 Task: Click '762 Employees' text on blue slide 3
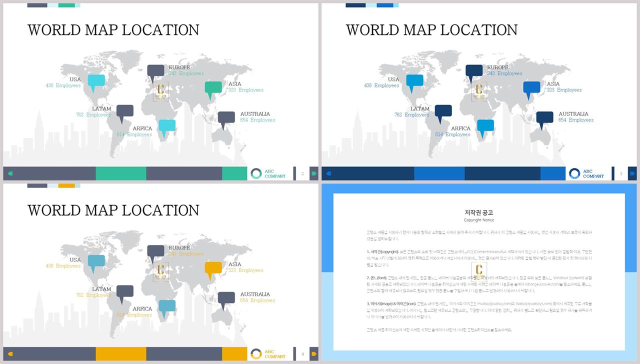pos(411,115)
